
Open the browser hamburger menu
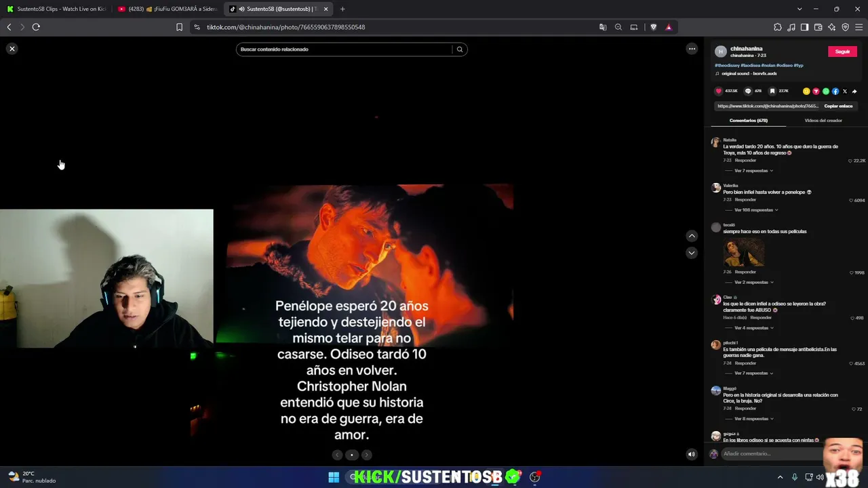pyautogui.click(x=859, y=27)
